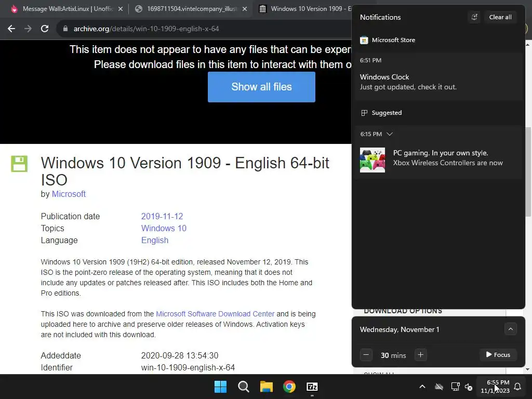Open the Windows 10 topic link
532x399 pixels.
pyautogui.click(x=164, y=229)
